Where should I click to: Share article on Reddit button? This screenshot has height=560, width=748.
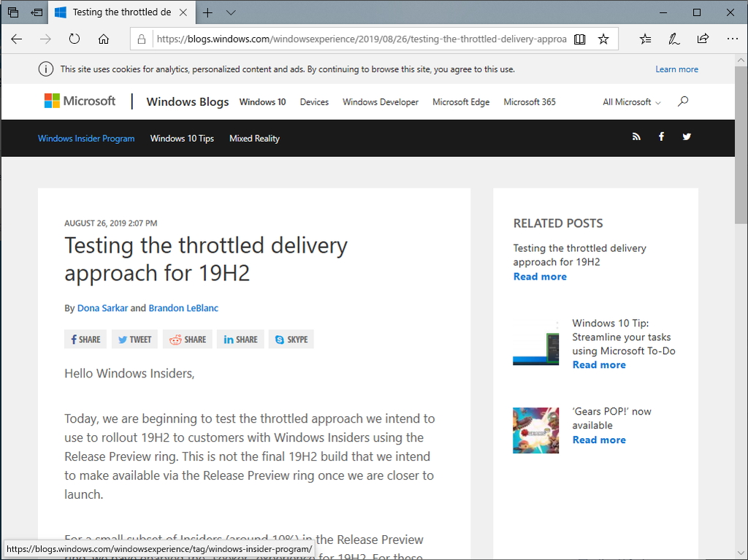[x=188, y=340]
